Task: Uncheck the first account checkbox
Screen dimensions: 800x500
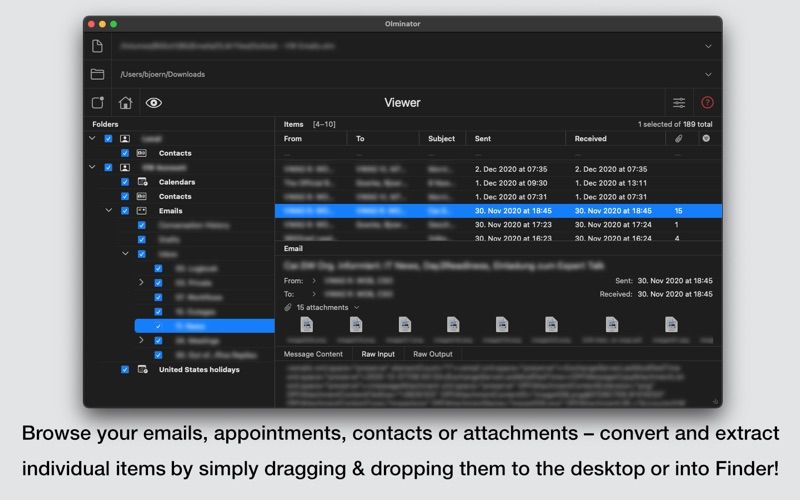Action: coord(108,139)
